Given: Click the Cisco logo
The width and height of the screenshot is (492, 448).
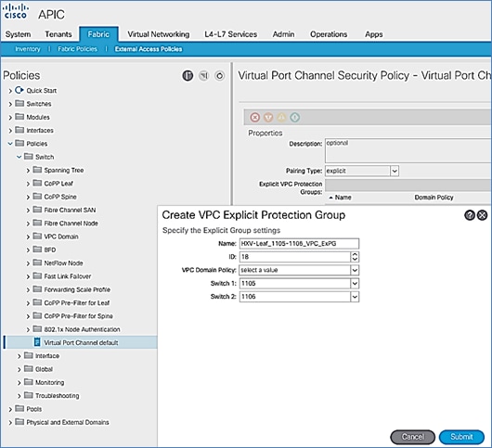Looking at the screenshot, I should (x=16, y=12).
